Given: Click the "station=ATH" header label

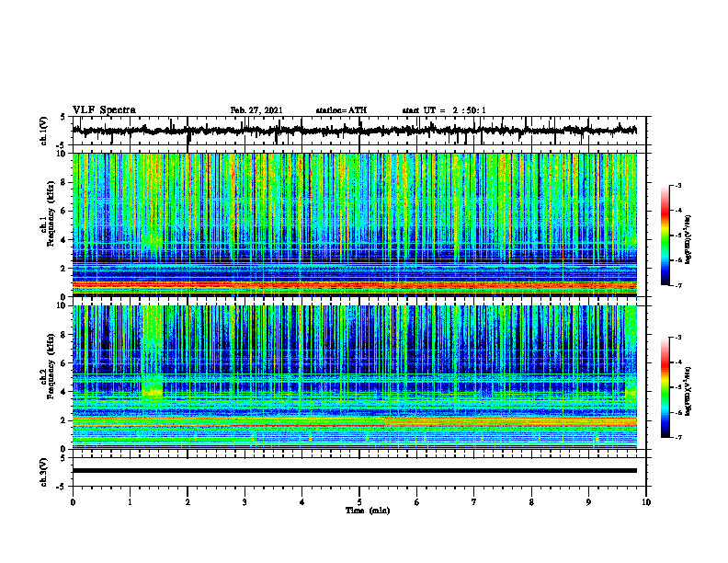Looking at the screenshot, I should [x=341, y=110].
